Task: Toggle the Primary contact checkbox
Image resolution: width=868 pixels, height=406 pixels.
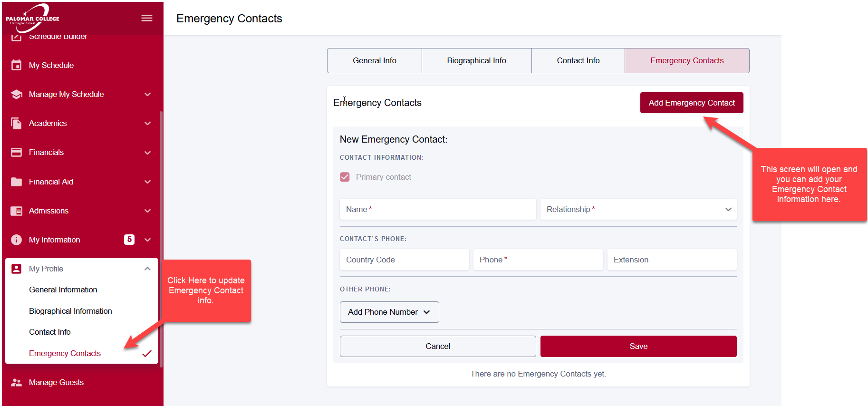Action: [345, 177]
